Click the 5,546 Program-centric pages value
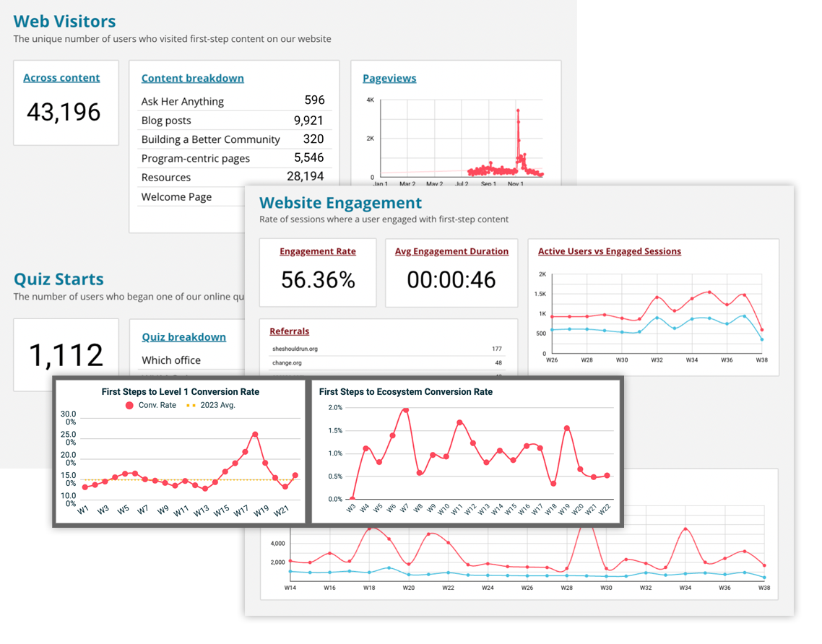Screen dimensions: 822x644 click(x=308, y=157)
